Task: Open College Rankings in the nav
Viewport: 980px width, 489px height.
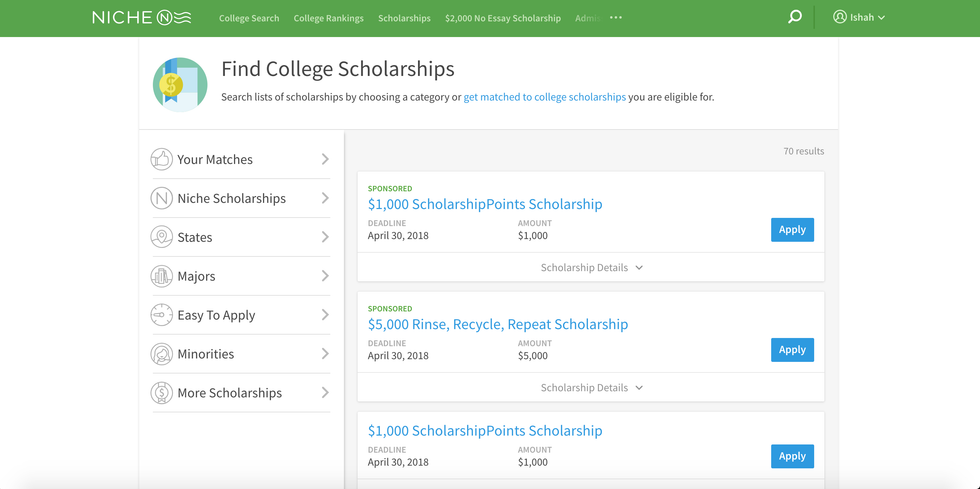Action: pyautogui.click(x=328, y=18)
